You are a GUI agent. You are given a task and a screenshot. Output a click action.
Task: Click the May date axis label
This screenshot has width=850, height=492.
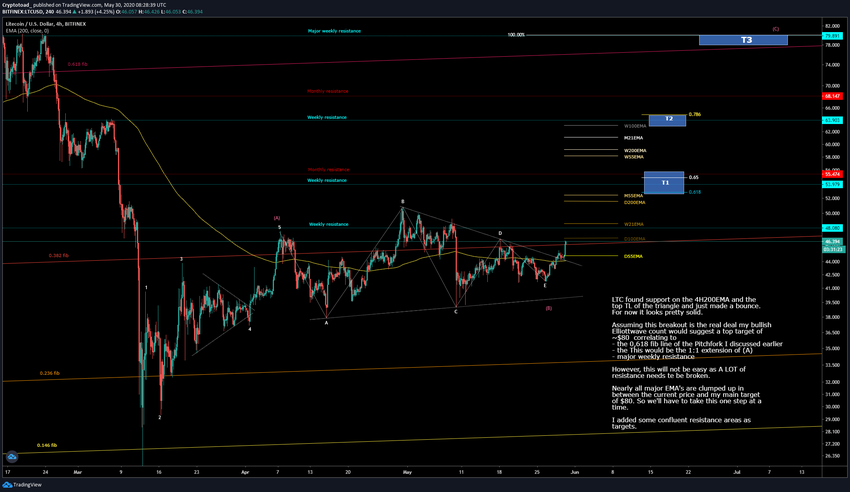(407, 472)
